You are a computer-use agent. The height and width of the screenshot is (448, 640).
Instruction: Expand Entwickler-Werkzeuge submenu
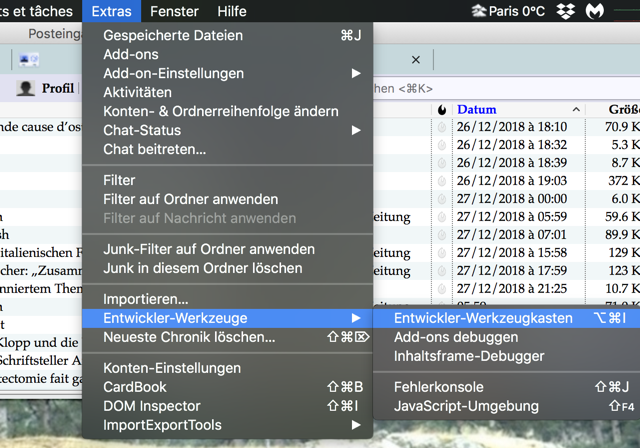click(227, 318)
